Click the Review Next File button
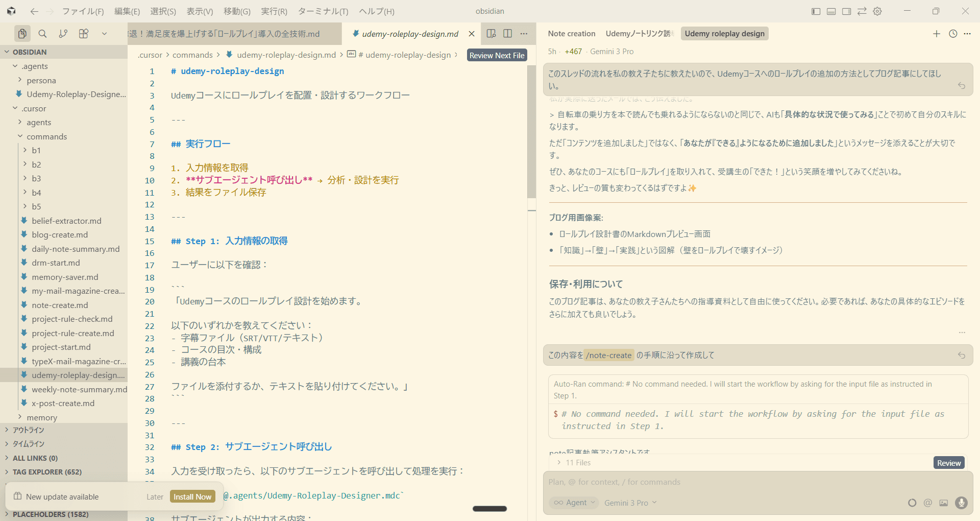Viewport: 980px width, 521px height. tap(497, 55)
